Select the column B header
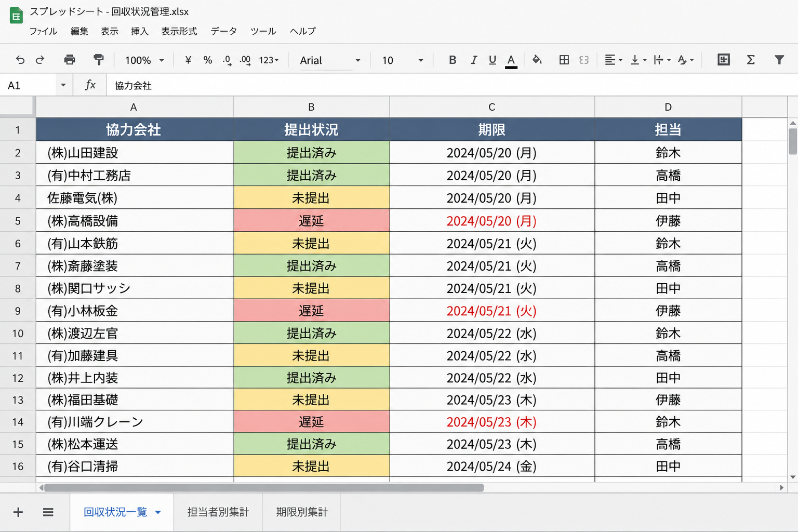The width and height of the screenshot is (798, 532). [312, 107]
